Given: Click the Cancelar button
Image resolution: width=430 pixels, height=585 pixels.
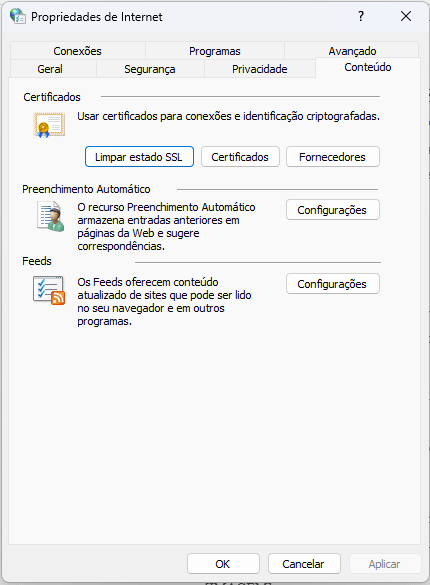Looking at the screenshot, I should (304, 564).
